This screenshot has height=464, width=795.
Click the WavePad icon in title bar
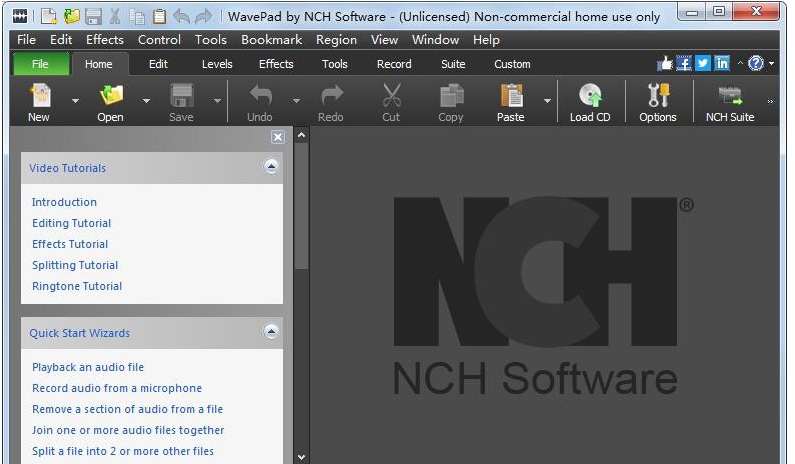20,16
